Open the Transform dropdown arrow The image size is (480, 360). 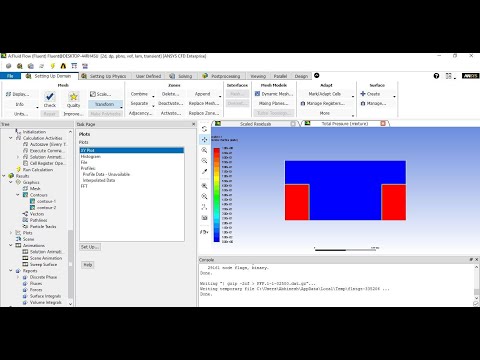tap(121, 107)
